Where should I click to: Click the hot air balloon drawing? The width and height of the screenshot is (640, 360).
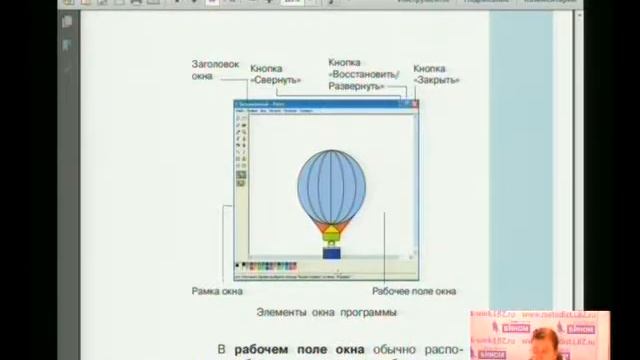(331, 204)
